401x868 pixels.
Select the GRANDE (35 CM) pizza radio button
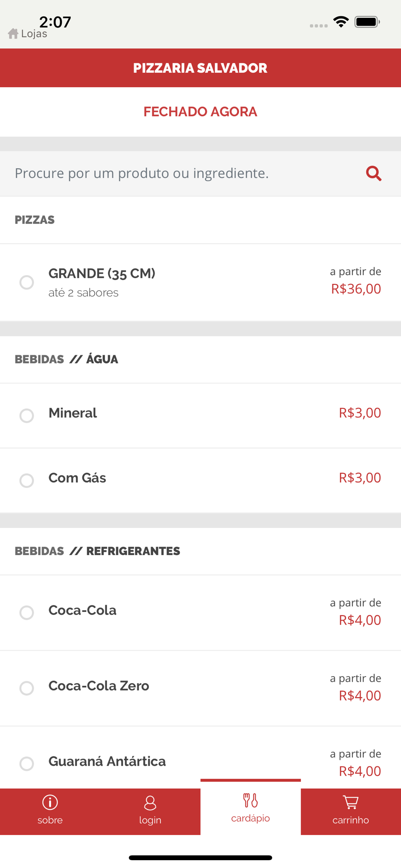point(27,282)
